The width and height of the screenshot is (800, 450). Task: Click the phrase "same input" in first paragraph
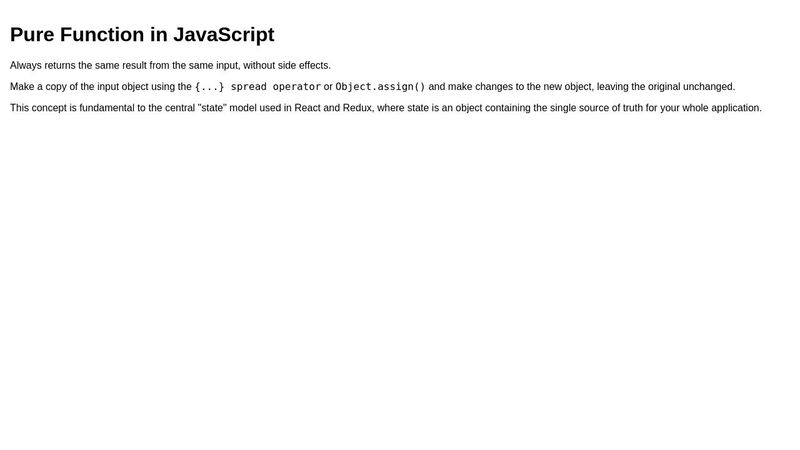coord(213,65)
